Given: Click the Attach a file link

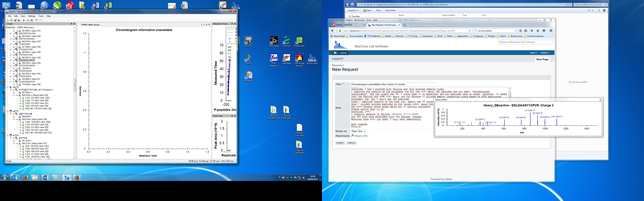Looking at the screenshot, I should coord(361,136).
